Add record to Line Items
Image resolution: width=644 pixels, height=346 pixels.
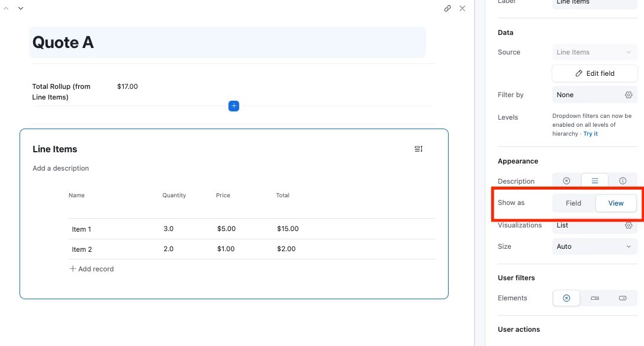[x=92, y=269]
